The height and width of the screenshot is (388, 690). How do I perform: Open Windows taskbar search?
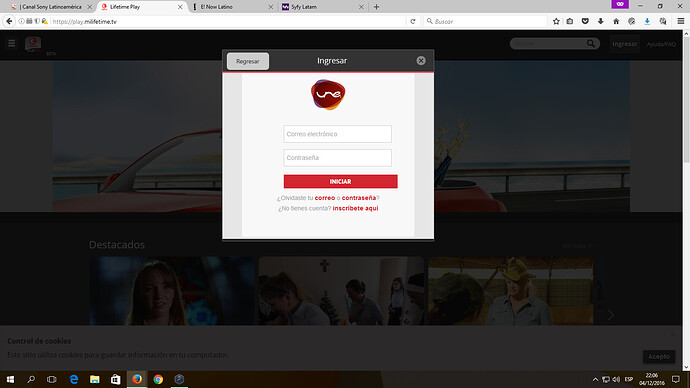tap(31, 379)
